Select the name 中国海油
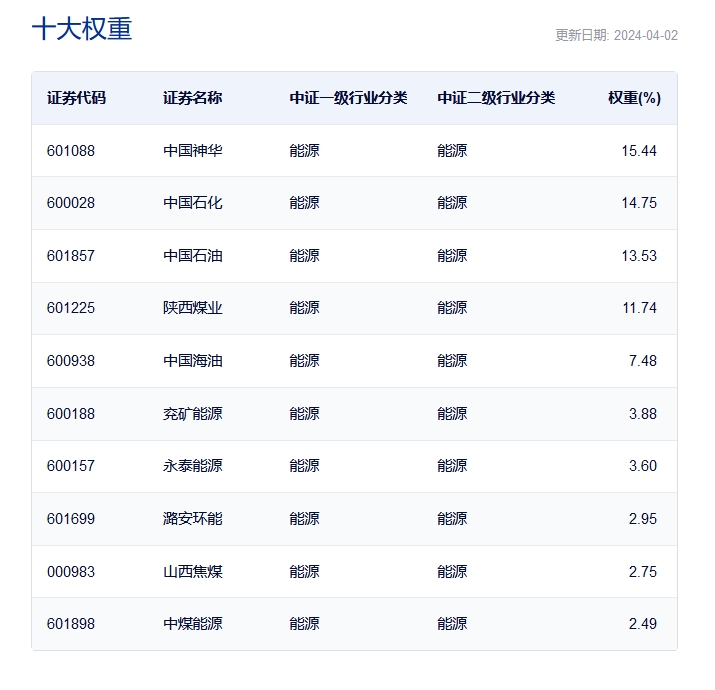Viewport: 715px width, 690px height. point(192,361)
